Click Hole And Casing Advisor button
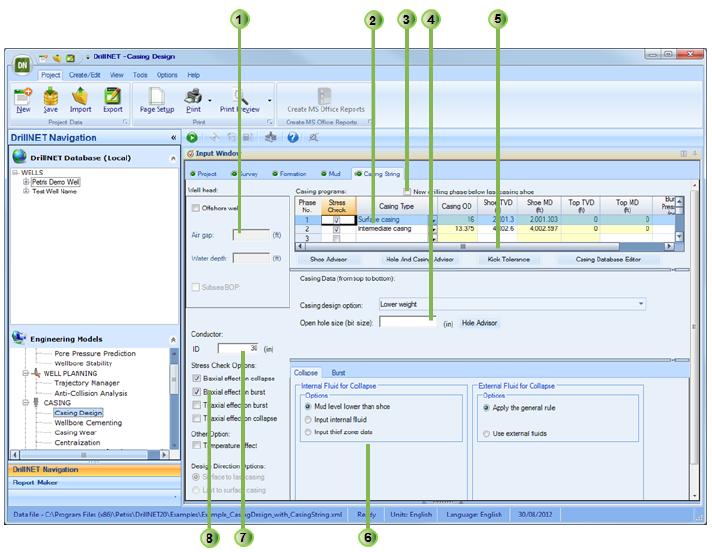Viewport: 712px width, 552px height. coord(420,259)
